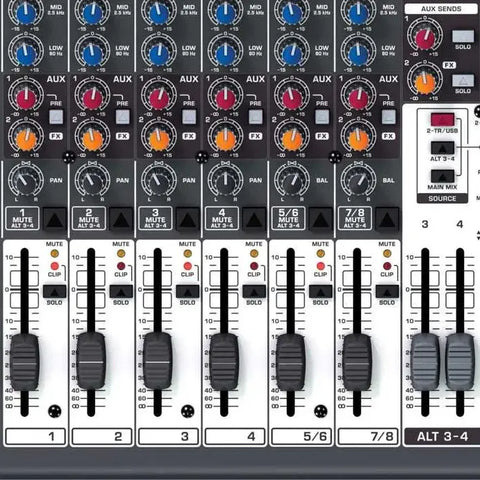This screenshot has width=480, height=480.
Task: Toggle channel 1 MUTE ALT 3-4 switch
Action: point(55,219)
